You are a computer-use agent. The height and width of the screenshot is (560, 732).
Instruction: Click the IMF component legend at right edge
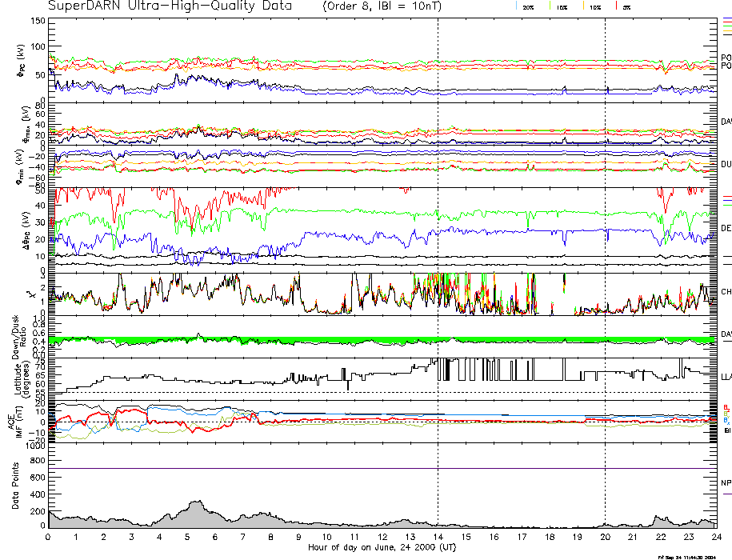click(x=726, y=418)
